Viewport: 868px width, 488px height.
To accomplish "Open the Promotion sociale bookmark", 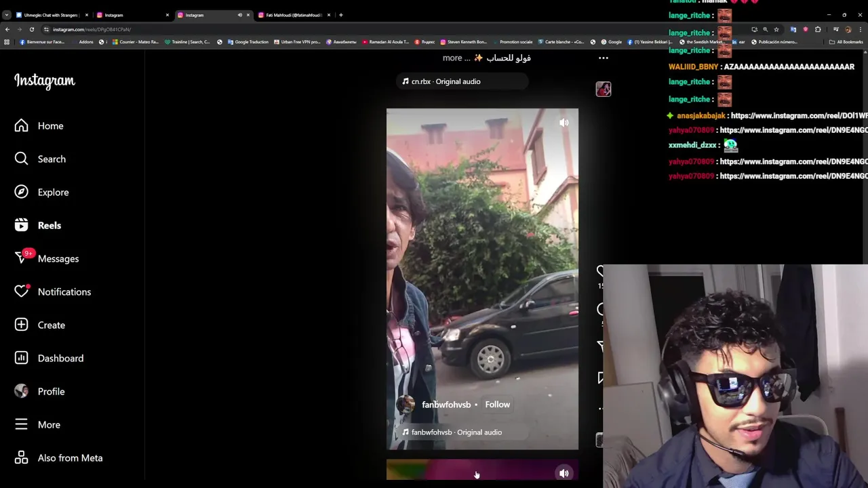I will pyautogui.click(x=513, y=42).
